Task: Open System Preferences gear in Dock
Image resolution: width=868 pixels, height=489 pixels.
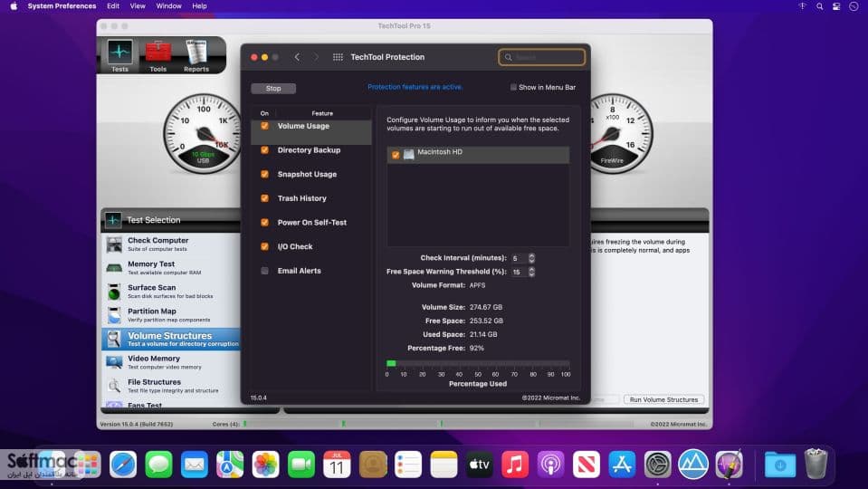Action: [658, 464]
